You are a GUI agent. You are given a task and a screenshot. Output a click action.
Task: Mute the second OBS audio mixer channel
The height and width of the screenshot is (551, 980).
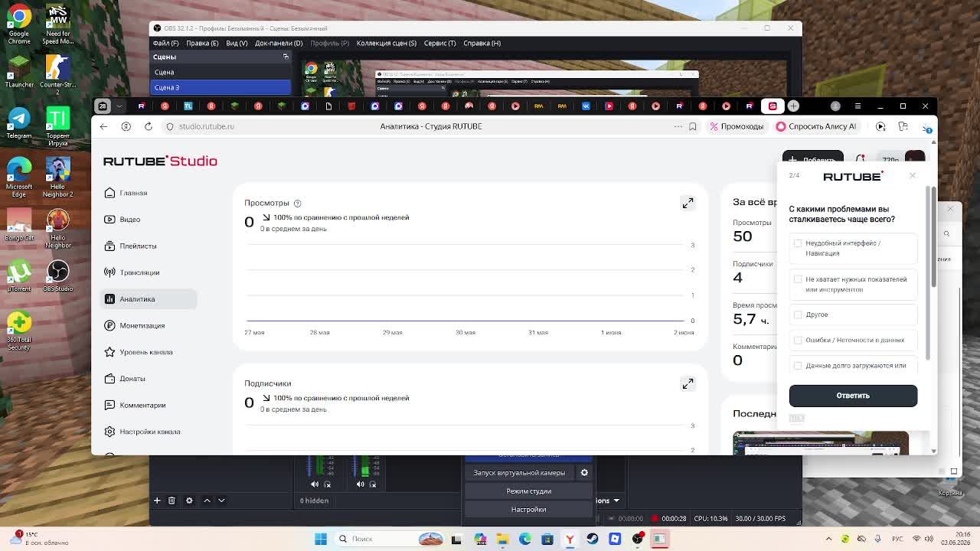361,484
